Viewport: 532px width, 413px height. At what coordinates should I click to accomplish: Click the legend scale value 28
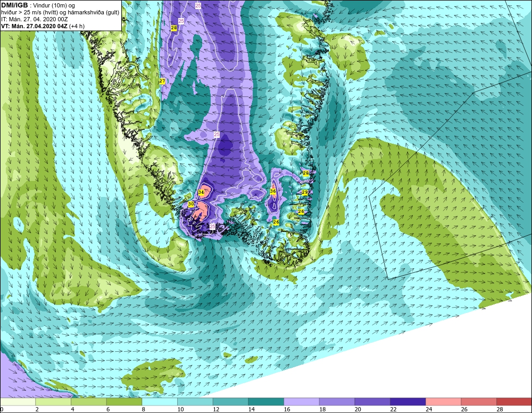click(x=500, y=409)
